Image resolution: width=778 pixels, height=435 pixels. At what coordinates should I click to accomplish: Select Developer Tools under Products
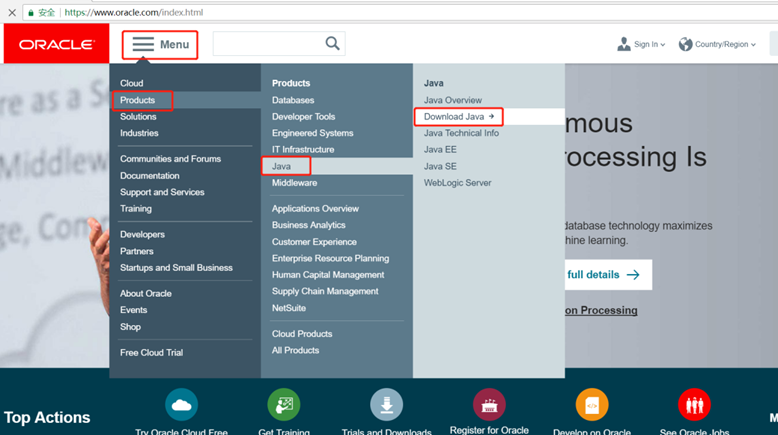click(303, 117)
